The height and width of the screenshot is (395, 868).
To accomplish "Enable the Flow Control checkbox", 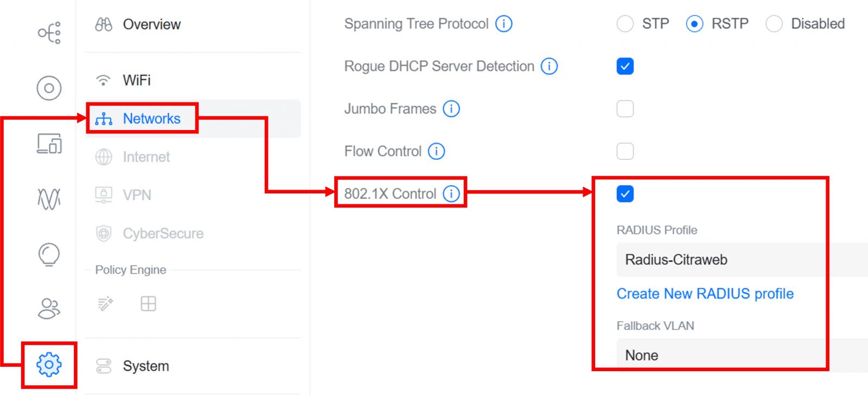I will (x=625, y=151).
